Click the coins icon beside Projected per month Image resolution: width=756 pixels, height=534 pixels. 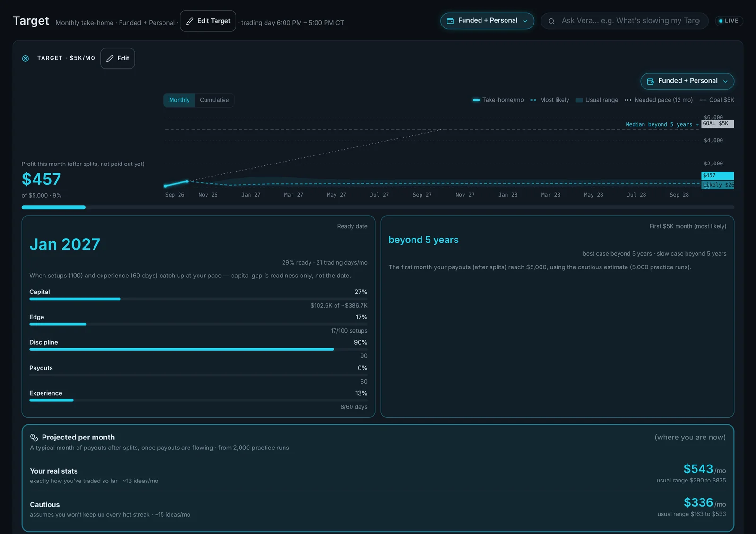click(34, 438)
